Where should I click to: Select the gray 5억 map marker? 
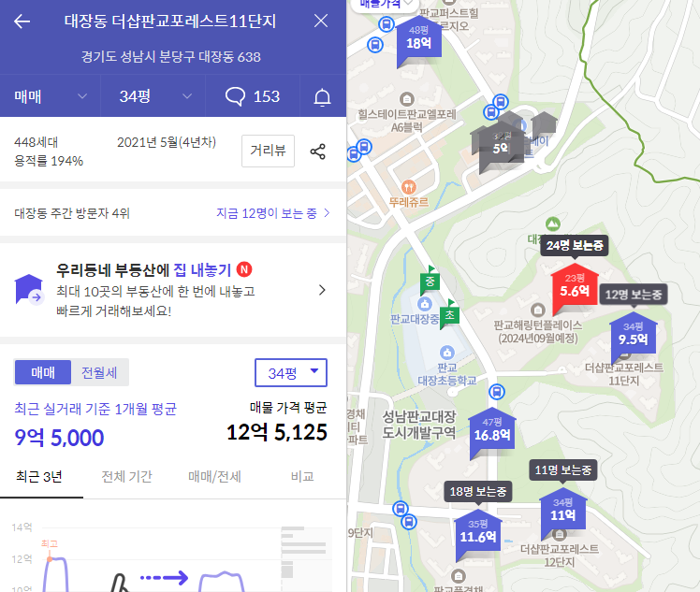(x=500, y=145)
